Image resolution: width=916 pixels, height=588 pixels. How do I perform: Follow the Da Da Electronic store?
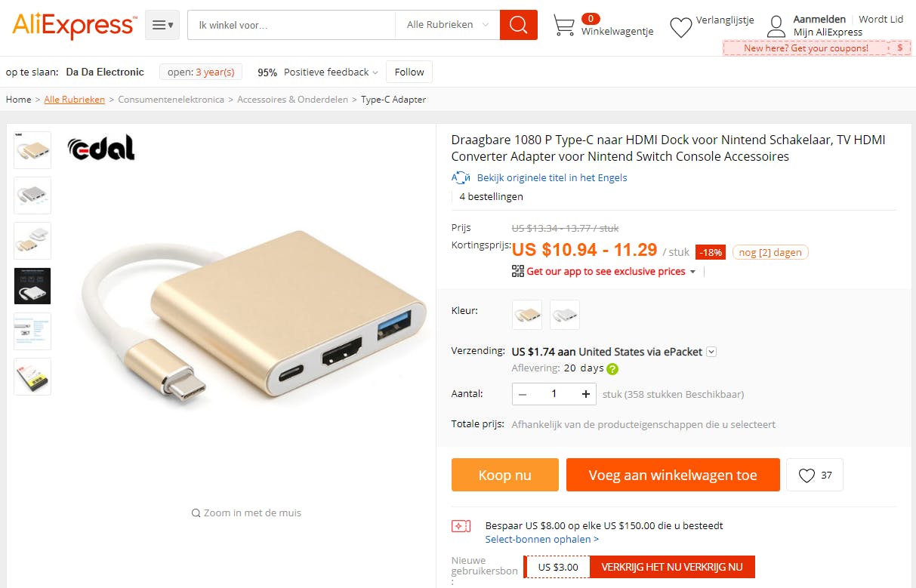pos(409,72)
